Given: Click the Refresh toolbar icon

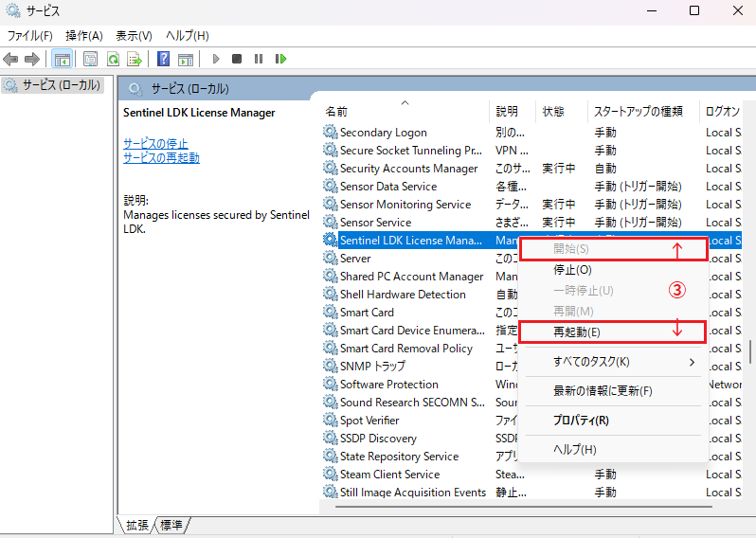Looking at the screenshot, I should pos(113,59).
